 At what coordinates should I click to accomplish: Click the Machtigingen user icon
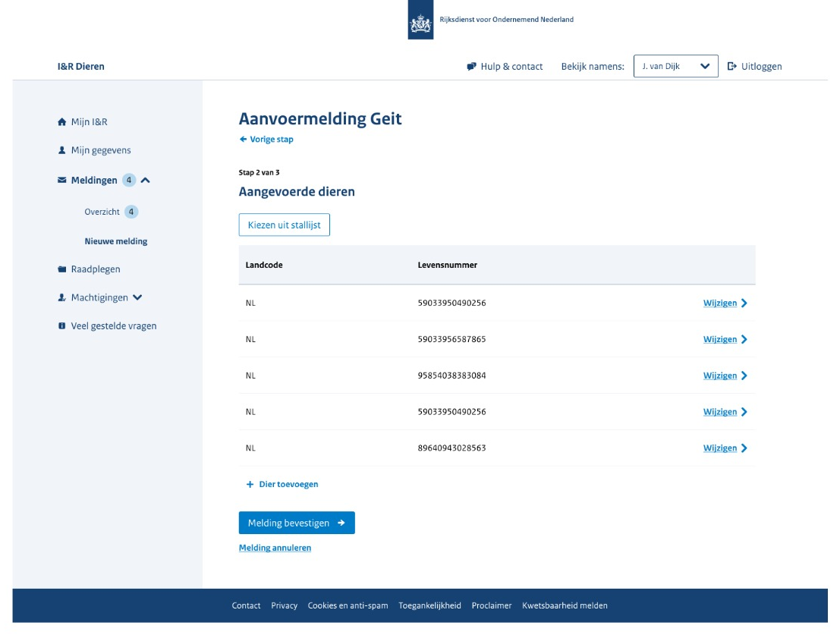tap(62, 297)
